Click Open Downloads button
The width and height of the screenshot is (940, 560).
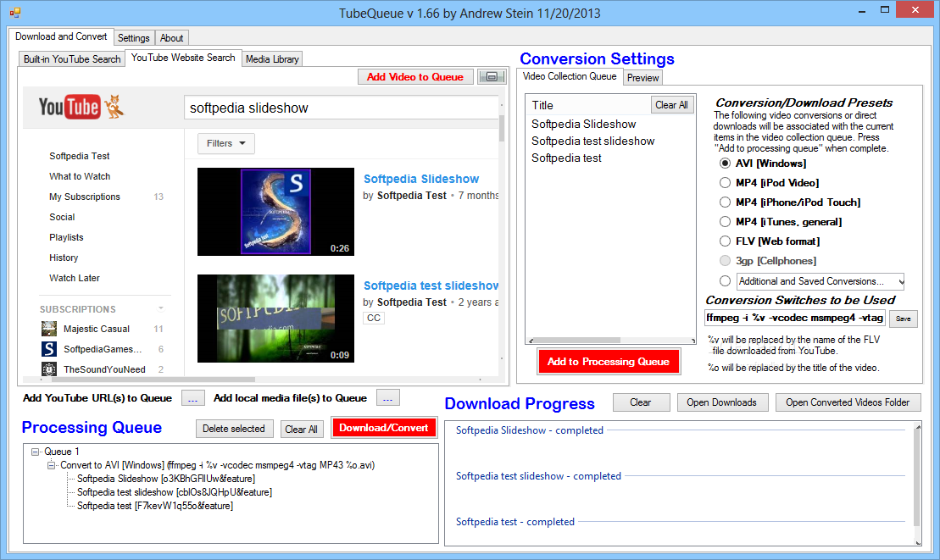tap(722, 402)
